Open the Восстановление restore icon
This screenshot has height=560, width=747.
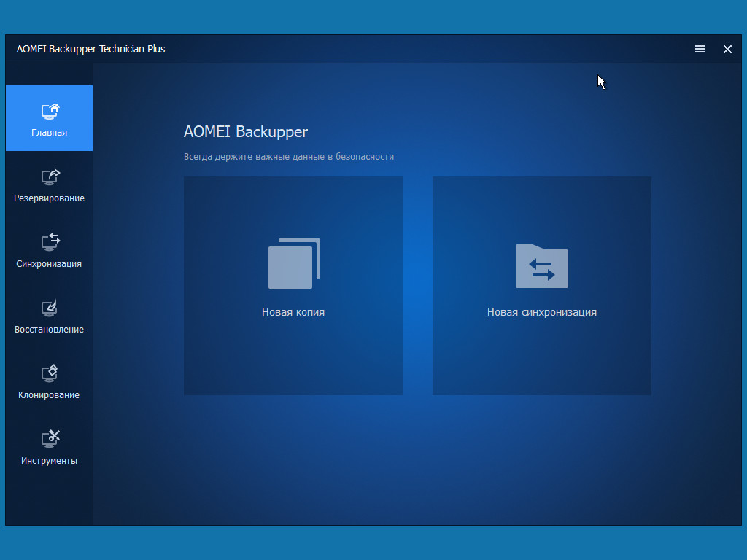pyautogui.click(x=50, y=308)
